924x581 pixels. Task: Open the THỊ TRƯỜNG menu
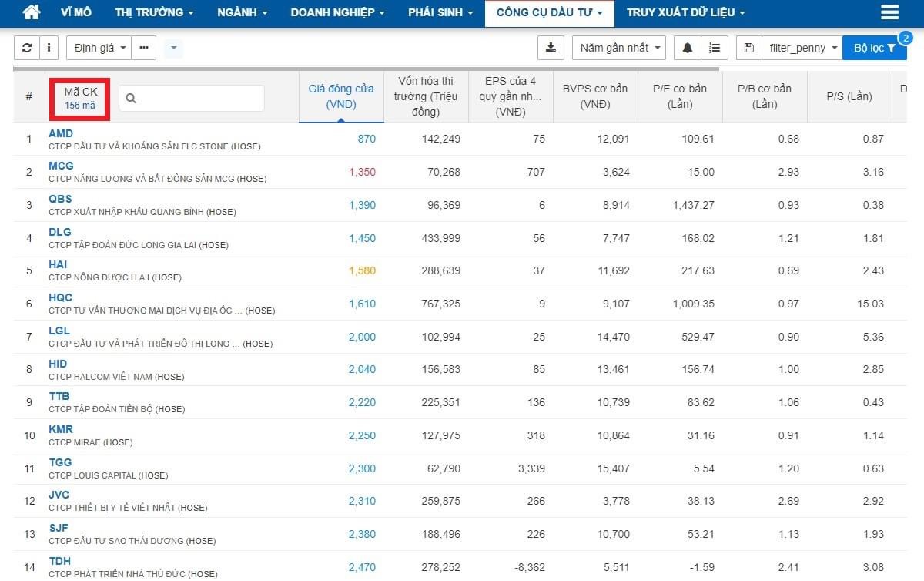(x=154, y=12)
